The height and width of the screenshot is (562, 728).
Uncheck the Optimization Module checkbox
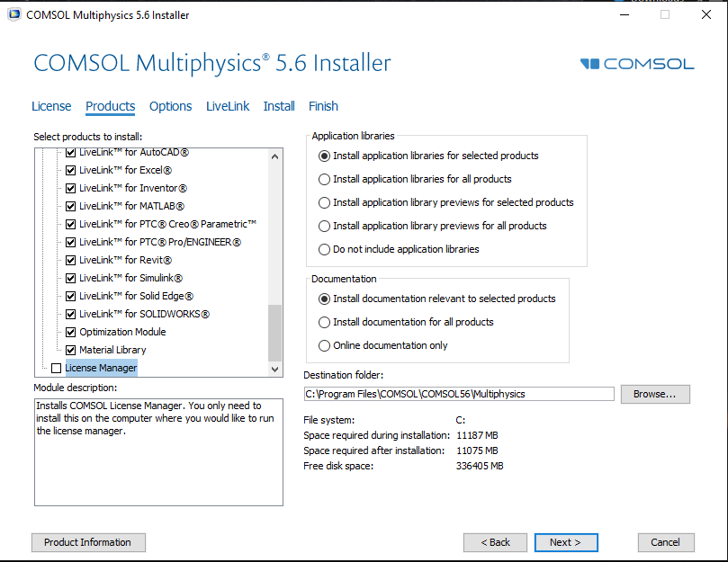(x=71, y=332)
